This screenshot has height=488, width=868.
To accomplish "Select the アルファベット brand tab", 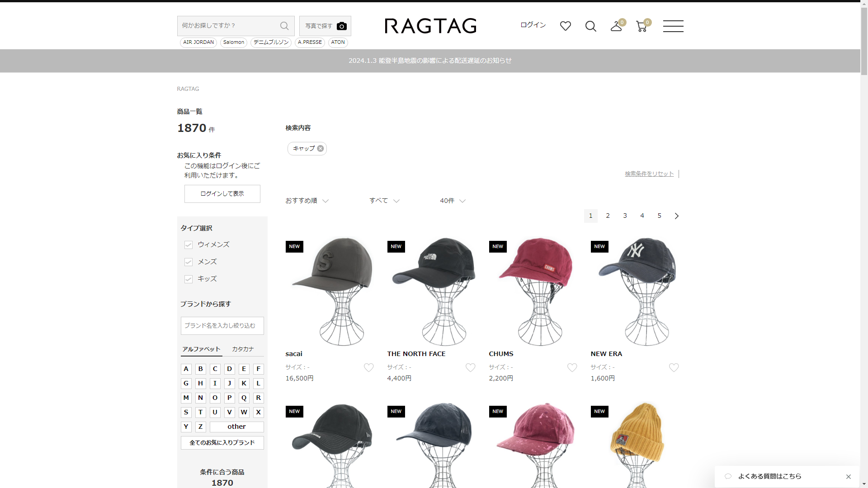I will [201, 349].
